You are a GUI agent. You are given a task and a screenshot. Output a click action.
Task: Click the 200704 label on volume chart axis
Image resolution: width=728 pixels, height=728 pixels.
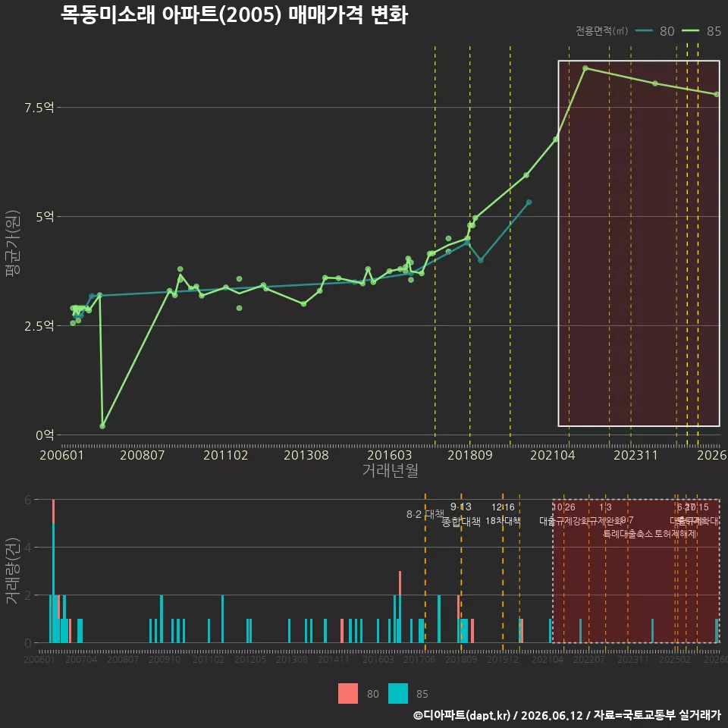81,659
